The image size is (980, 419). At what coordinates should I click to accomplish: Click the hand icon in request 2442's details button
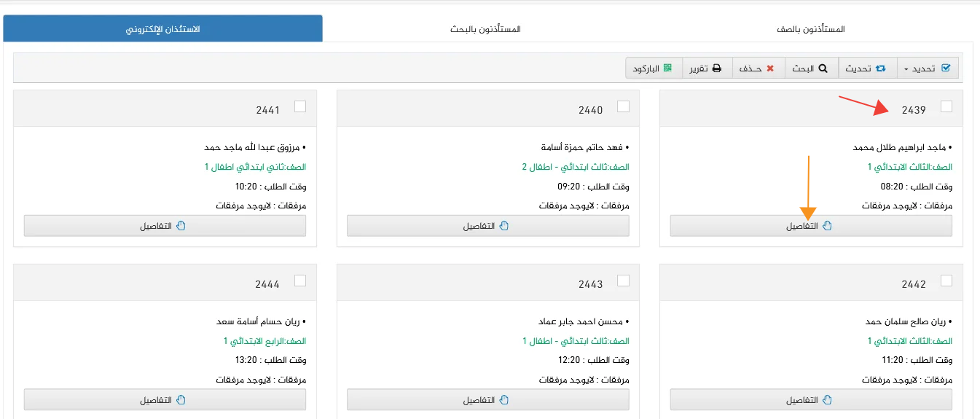coord(827,400)
